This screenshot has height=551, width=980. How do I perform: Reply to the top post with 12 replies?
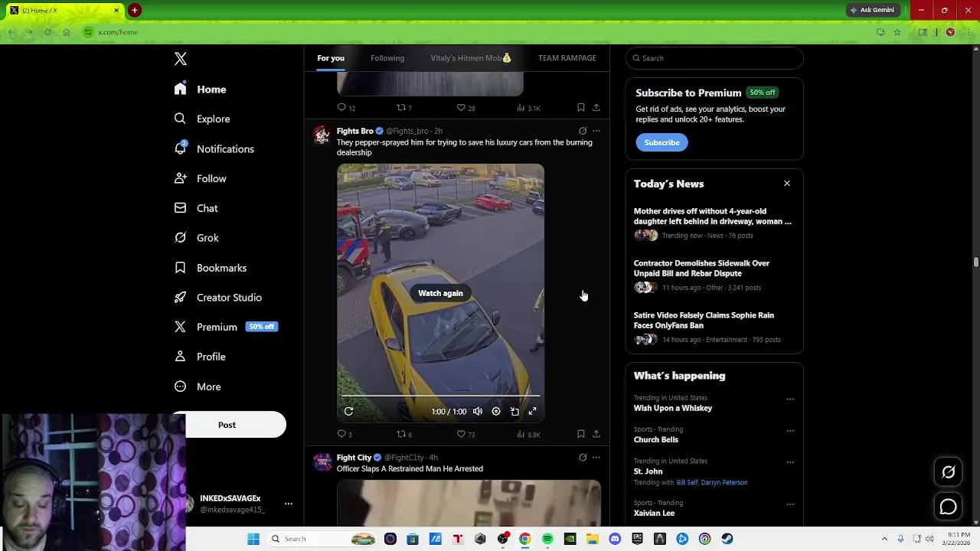tap(346, 108)
